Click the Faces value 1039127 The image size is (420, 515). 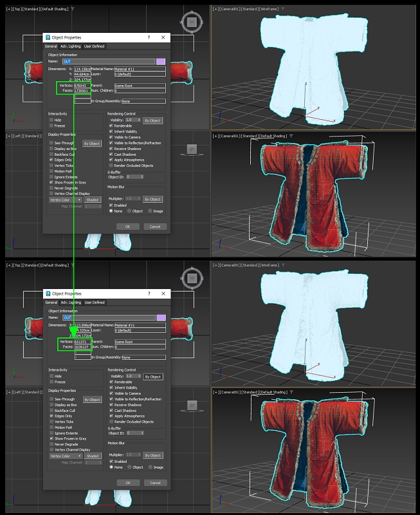[82, 346]
